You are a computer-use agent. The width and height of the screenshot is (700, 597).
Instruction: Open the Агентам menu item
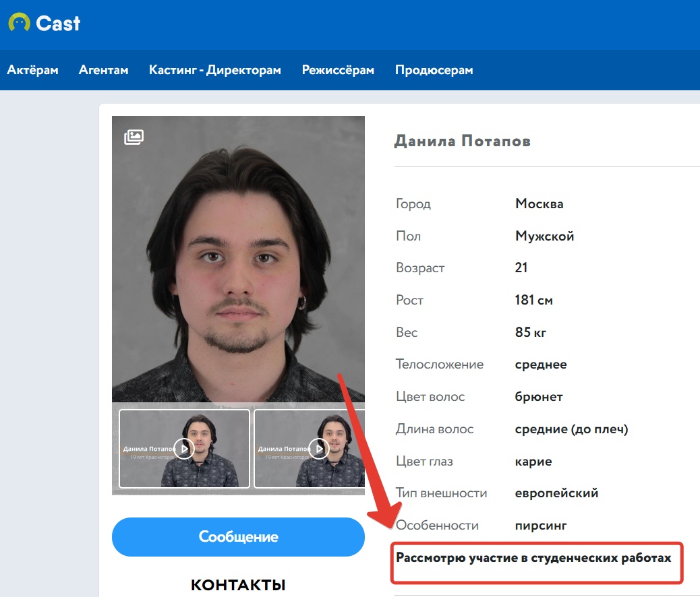coord(104,70)
